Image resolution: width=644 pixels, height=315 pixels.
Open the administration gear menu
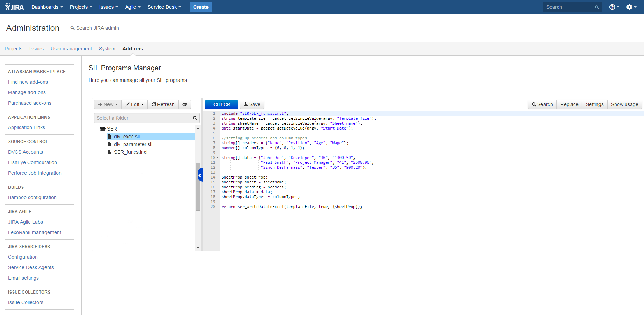point(631,7)
